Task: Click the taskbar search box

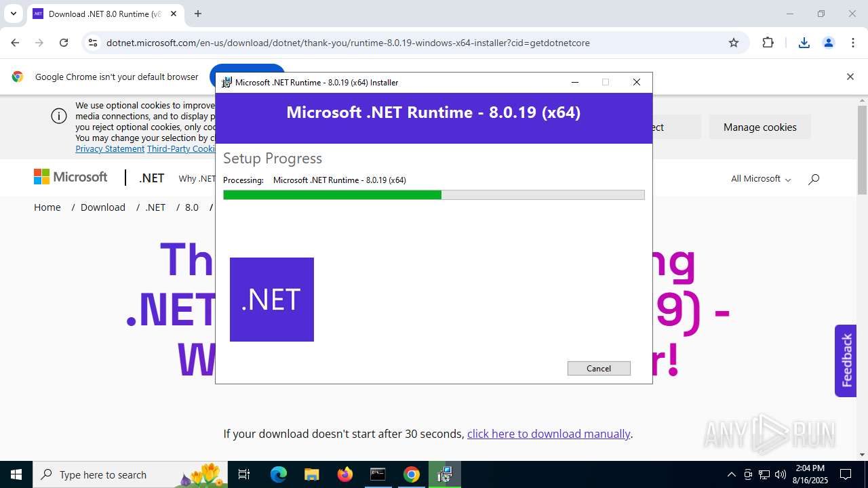Action: (130, 474)
